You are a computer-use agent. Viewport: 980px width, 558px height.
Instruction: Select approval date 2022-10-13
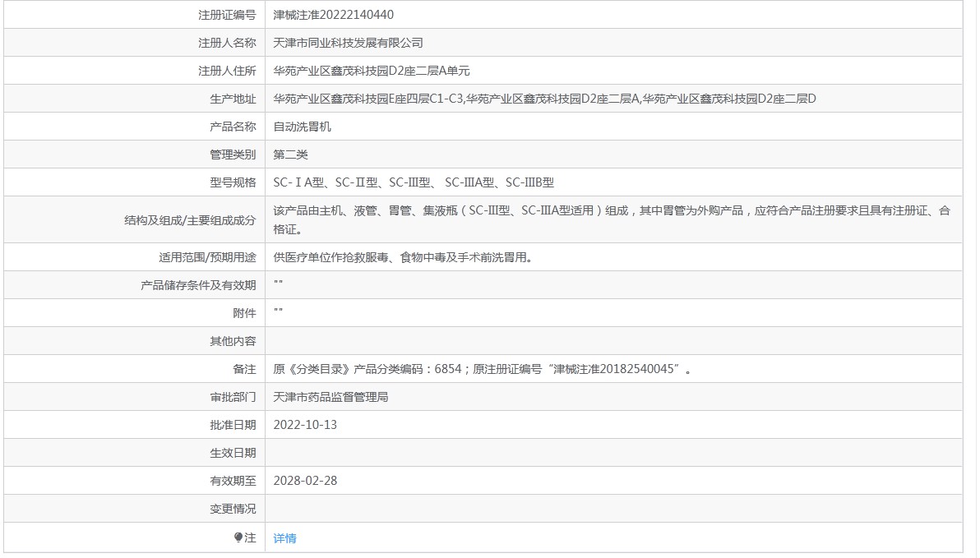point(305,424)
